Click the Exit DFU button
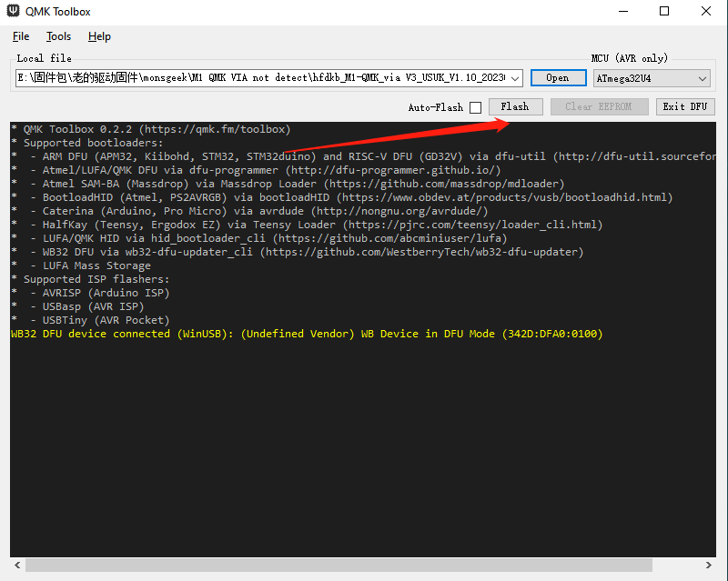Screen dimensions: 728x581 [x=685, y=106]
